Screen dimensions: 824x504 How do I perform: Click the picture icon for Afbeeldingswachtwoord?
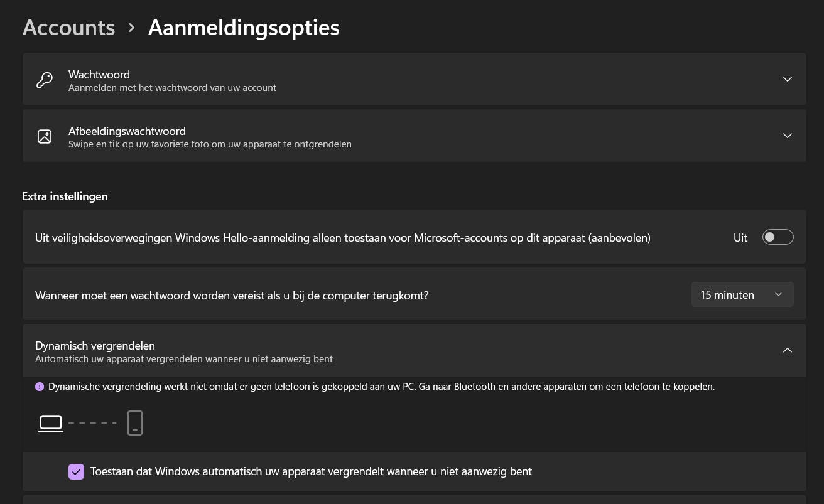click(x=45, y=136)
